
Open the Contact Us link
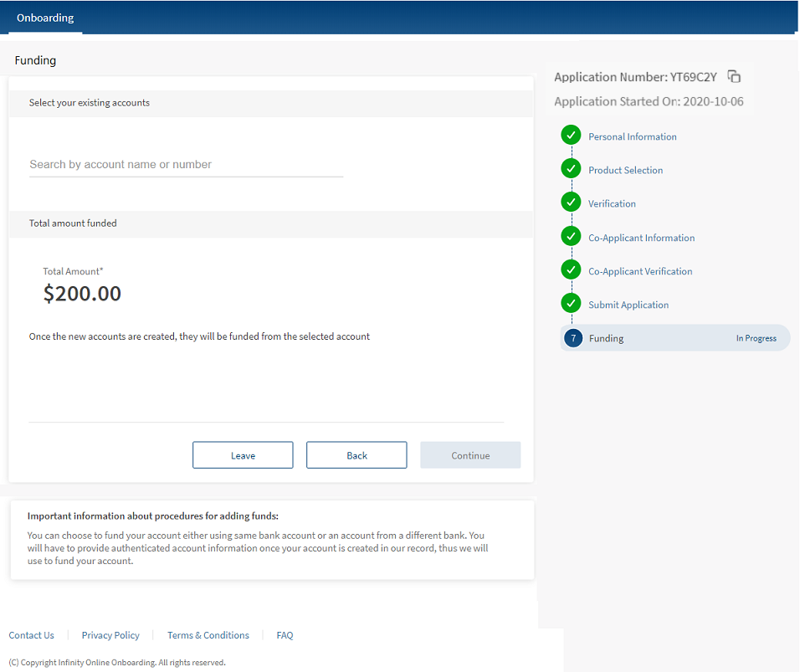coord(31,635)
